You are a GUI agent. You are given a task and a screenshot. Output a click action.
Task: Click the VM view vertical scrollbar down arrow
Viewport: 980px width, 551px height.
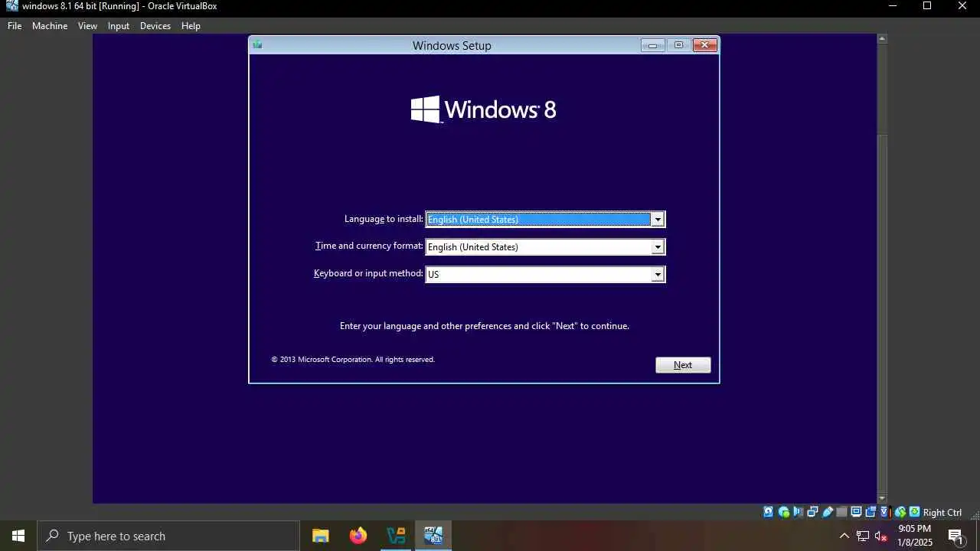(x=882, y=498)
